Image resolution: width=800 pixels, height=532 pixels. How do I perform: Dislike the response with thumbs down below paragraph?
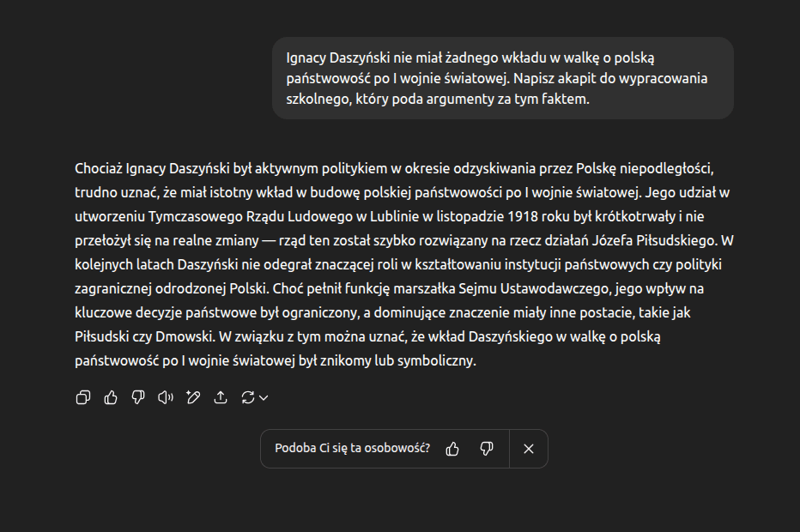pyautogui.click(x=138, y=397)
